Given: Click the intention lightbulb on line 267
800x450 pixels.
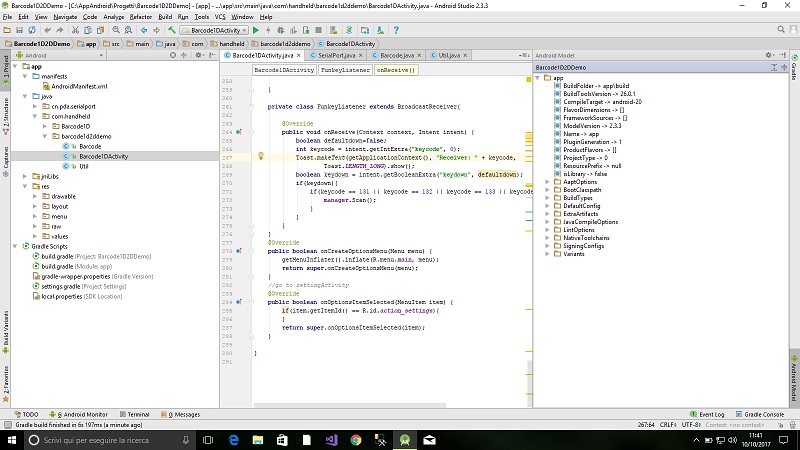Looking at the screenshot, I should (x=261, y=156).
